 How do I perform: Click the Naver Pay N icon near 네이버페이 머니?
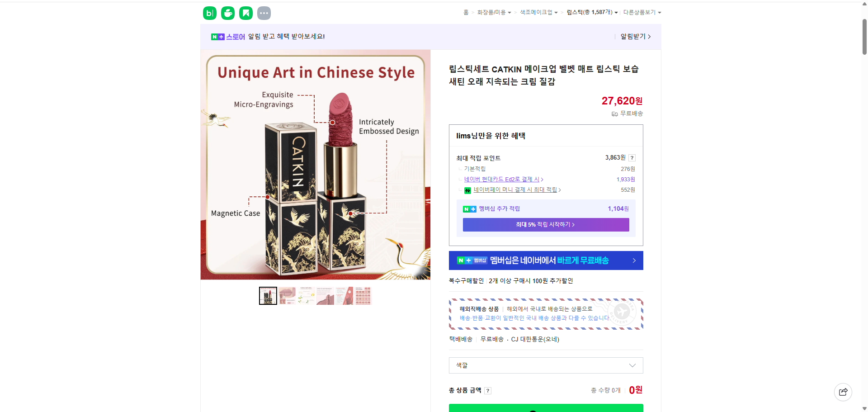(467, 190)
